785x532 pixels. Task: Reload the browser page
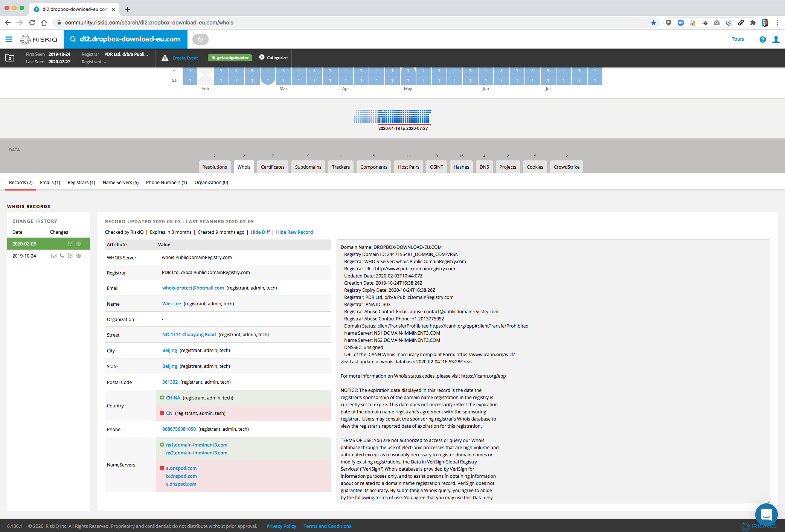point(32,23)
